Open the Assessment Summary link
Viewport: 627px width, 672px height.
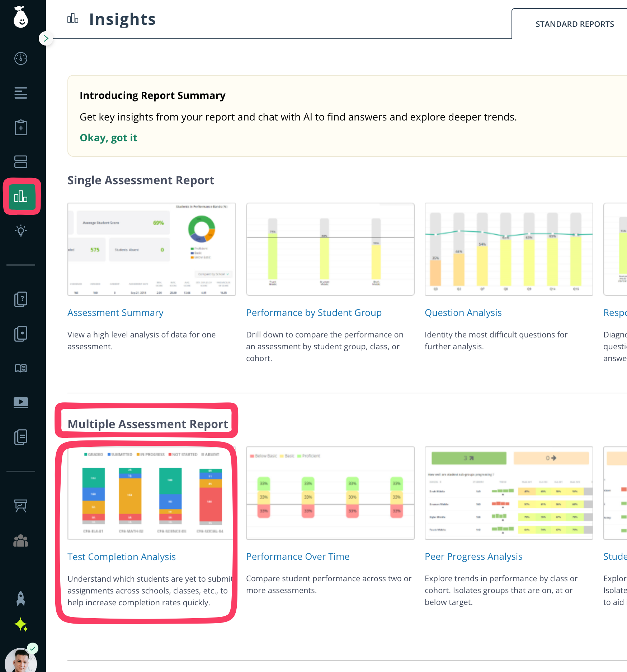115,313
